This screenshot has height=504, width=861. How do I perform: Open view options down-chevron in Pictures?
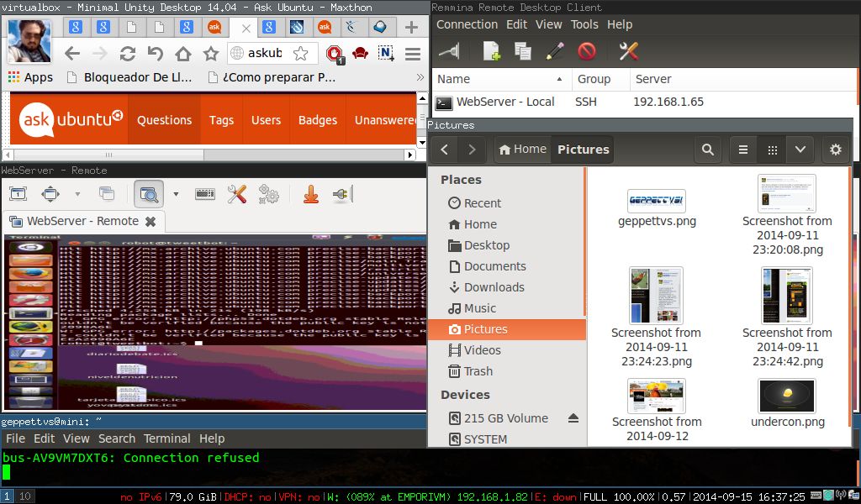(x=800, y=150)
